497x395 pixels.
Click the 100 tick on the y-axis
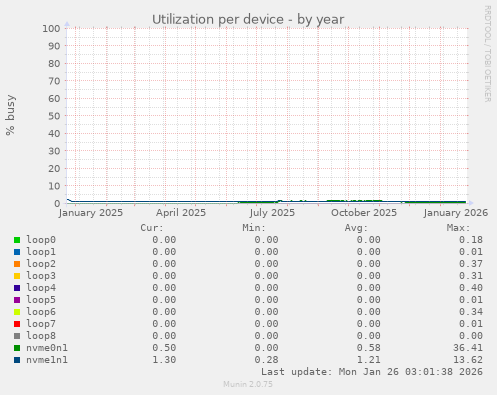click(51, 28)
